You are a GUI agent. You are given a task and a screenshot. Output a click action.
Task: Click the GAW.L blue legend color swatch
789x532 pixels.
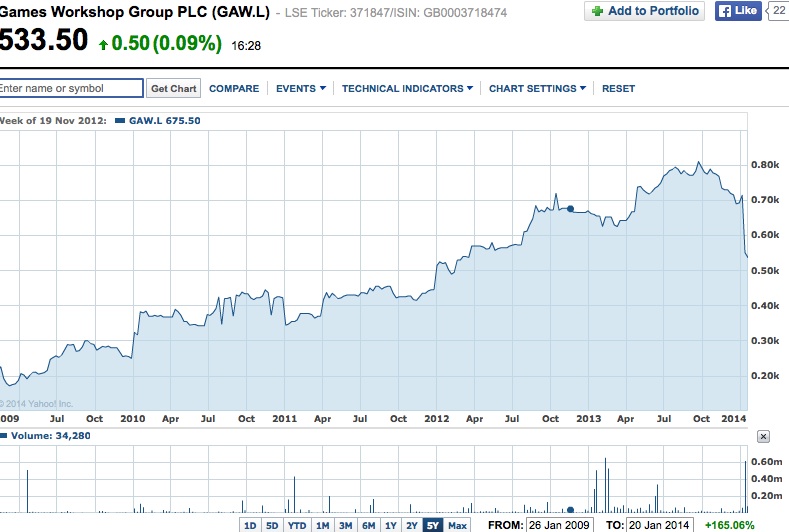point(120,121)
